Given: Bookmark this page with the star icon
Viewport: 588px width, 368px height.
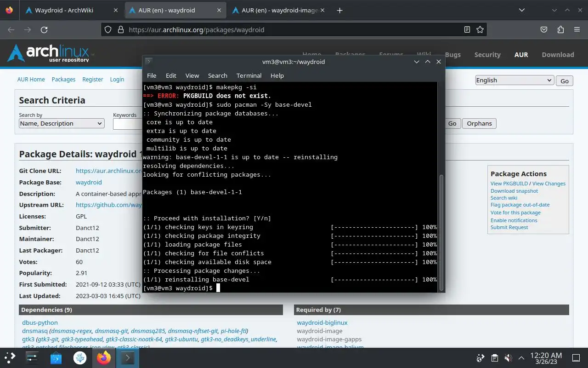Looking at the screenshot, I should pyautogui.click(x=480, y=29).
